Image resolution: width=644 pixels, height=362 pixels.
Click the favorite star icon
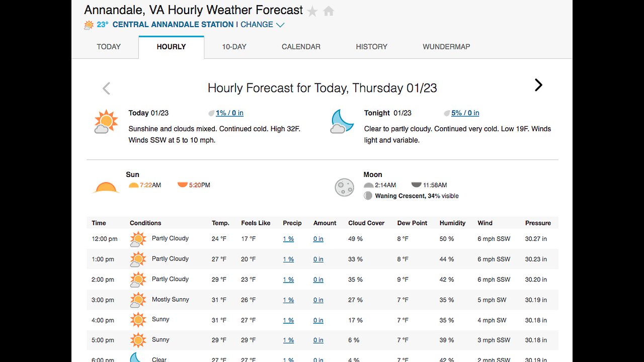pyautogui.click(x=312, y=11)
